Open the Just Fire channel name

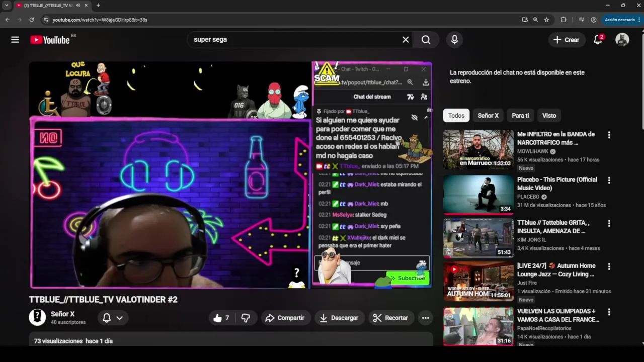[x=527, y=283]
